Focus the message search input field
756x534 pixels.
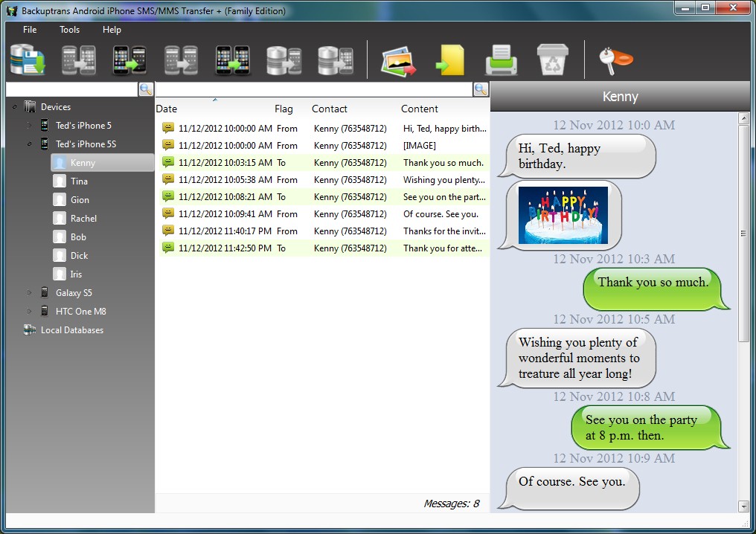[x=314, y=89]
